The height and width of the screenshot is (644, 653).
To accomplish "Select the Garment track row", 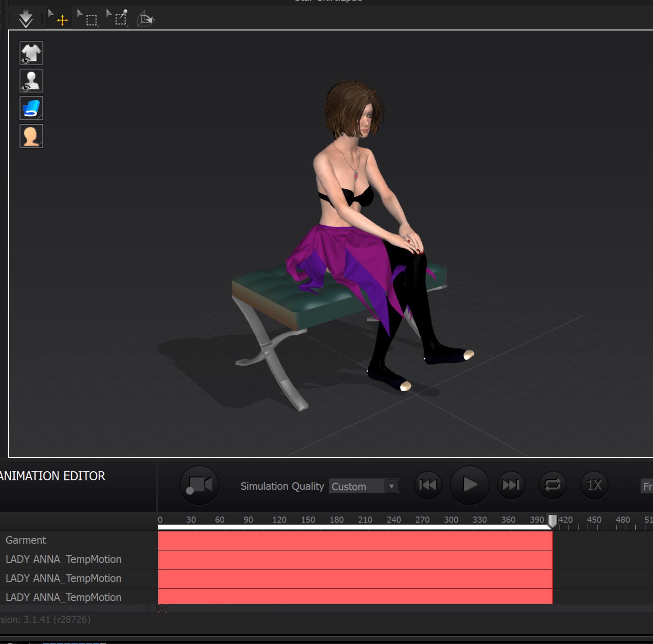I will coord(78,540).
